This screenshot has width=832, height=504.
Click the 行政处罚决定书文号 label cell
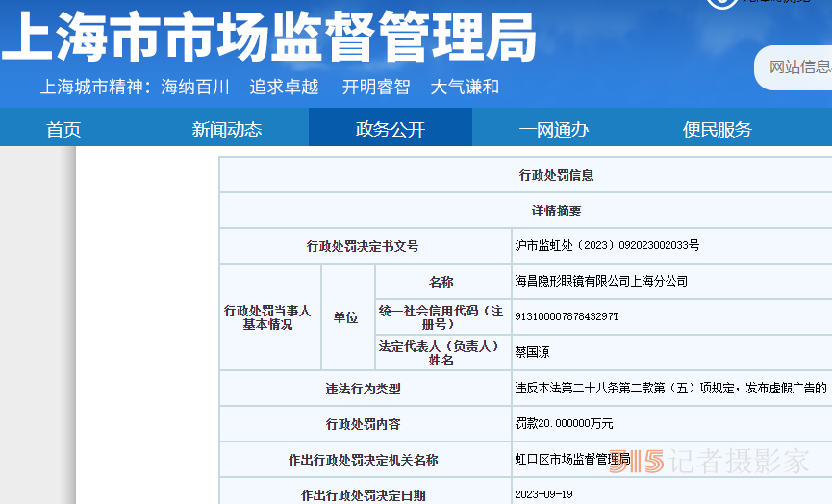[x=366, y=246]
